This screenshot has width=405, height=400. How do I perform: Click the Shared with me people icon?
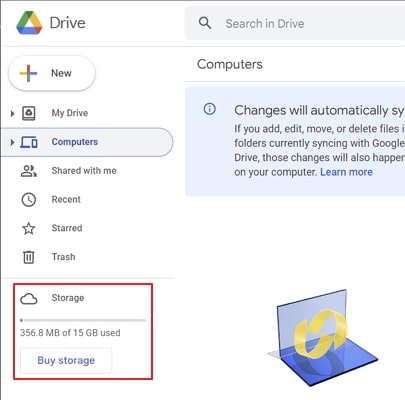point(29,171)
